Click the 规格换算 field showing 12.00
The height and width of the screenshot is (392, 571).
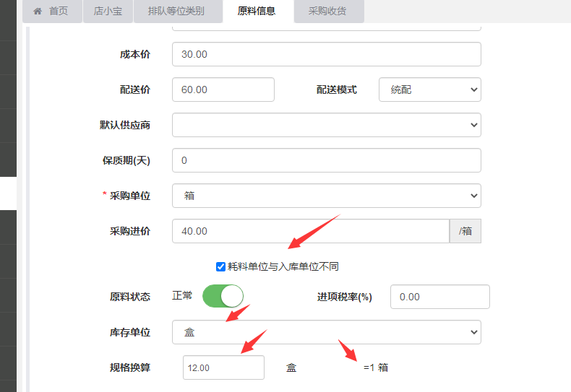(x=223, y=367)
